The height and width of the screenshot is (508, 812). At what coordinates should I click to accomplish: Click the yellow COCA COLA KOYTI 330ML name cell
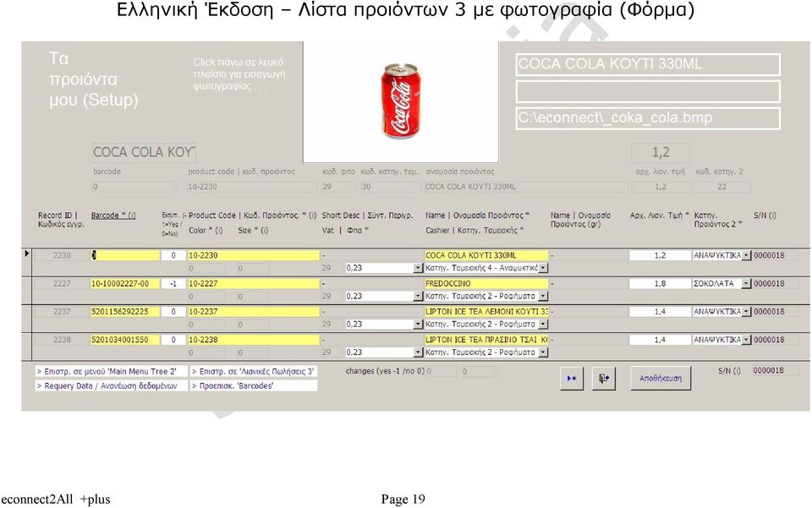point(486,255)
